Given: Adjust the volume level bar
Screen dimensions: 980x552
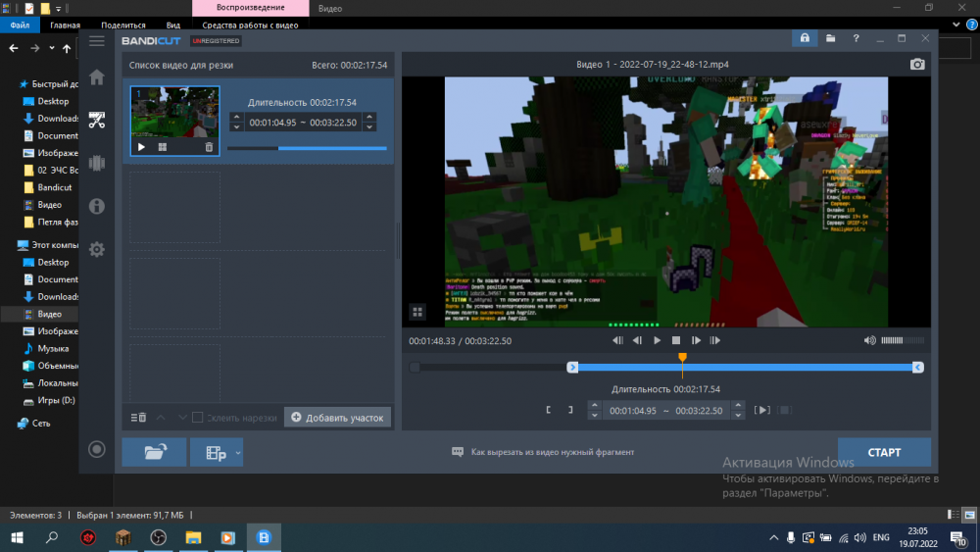Looking at the screenshot, I should tap(903, 340).
